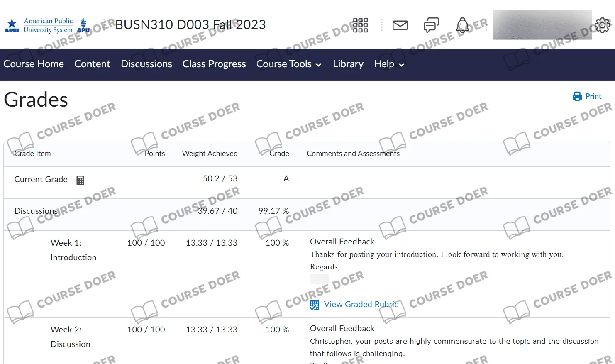The height and width of the screenshot is (364, 615).
Task: Select the Week 1: Introduction grade item
Action: coord(73,250)
